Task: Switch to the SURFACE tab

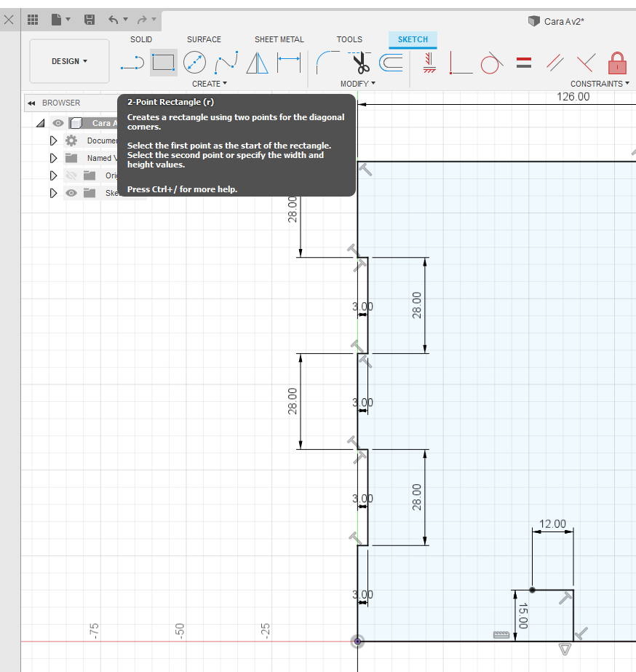Action: tap(204, 39)
